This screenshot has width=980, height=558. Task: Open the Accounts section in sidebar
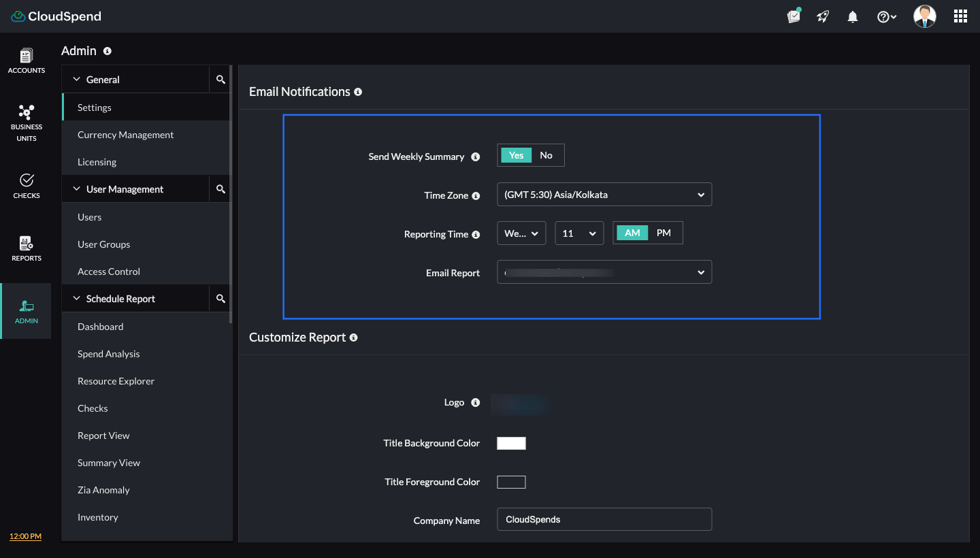click(27, 61)
